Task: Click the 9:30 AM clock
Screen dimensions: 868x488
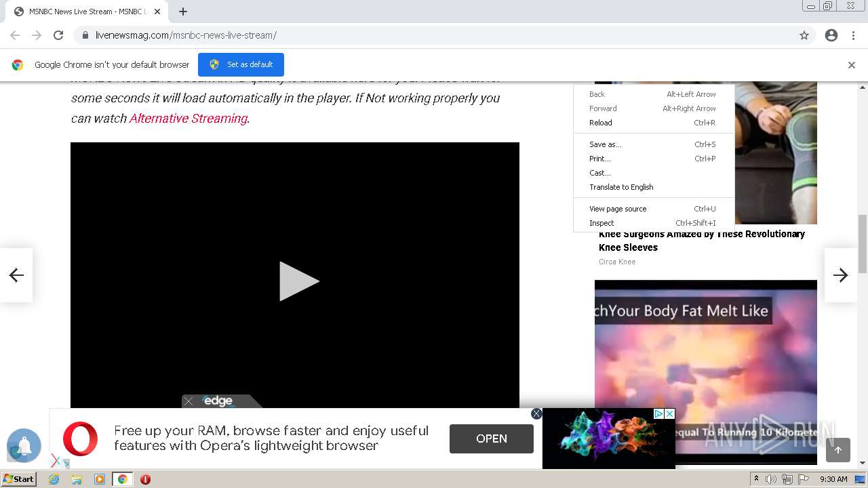Action: [833, 479]
